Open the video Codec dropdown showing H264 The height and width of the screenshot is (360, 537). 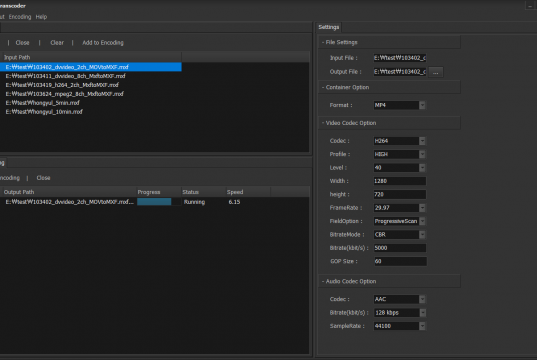(x=399, y=141)
